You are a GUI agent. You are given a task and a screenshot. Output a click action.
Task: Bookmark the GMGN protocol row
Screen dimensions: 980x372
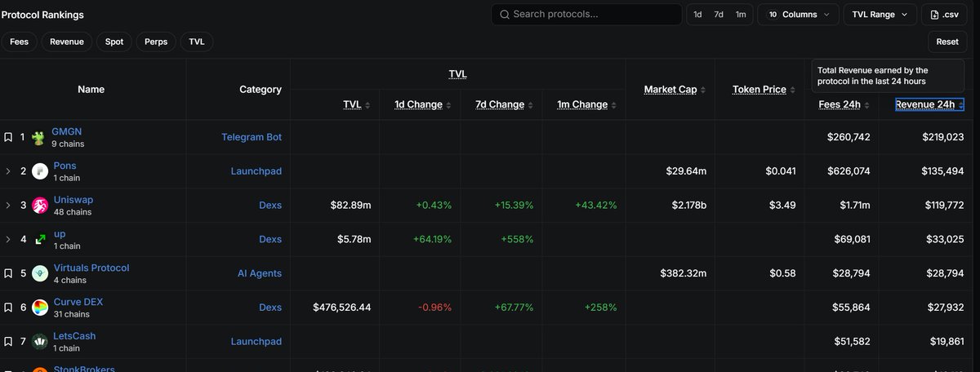8,137
